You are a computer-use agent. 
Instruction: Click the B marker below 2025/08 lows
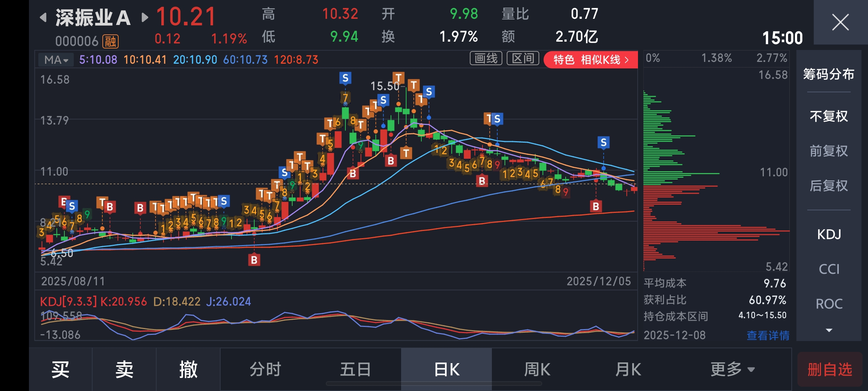coord(254,260)
